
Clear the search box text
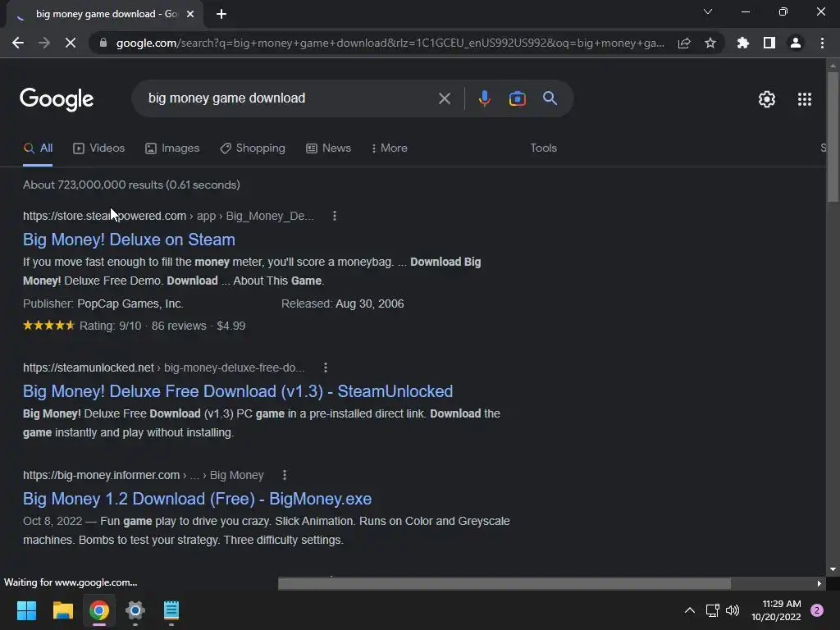pyautogui.click(x=444, y=98)
